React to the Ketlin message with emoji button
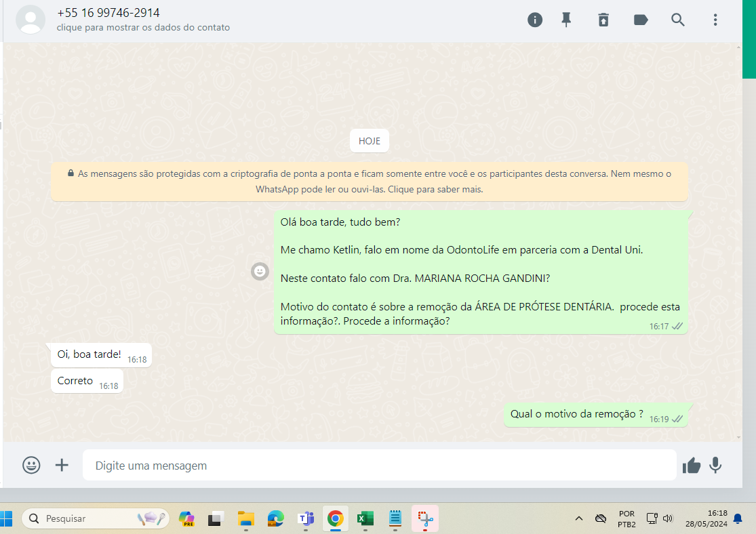Image resolution: width=756 pixels, height=534 pixels. 260,271
